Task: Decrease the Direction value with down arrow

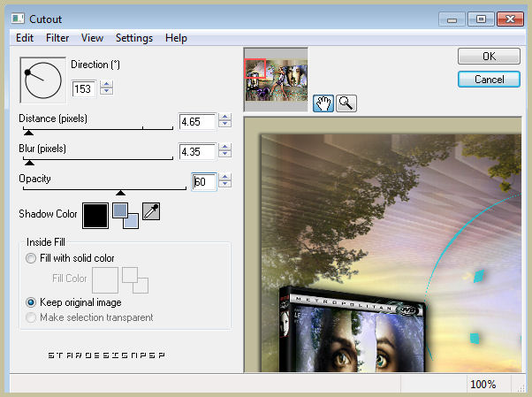Action: [x=107, y=91]
